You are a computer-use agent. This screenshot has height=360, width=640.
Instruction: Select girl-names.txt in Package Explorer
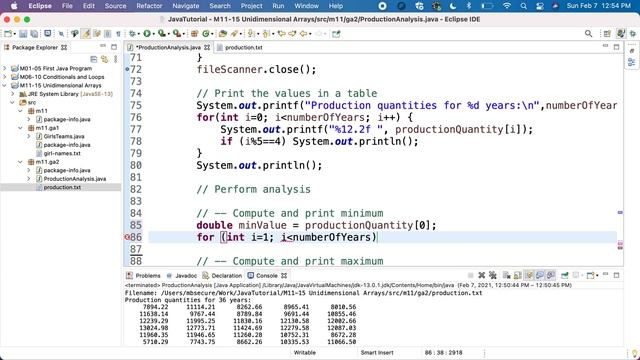[x=62, y=153]
